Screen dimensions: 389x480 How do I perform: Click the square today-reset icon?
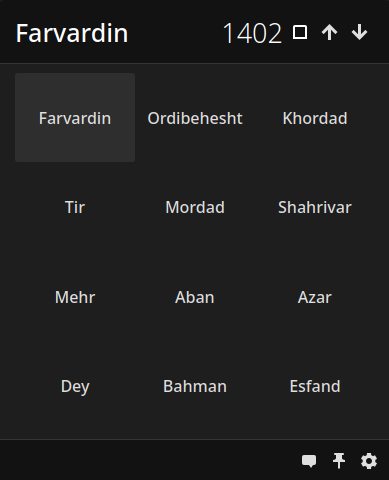(x=300, y=33)
